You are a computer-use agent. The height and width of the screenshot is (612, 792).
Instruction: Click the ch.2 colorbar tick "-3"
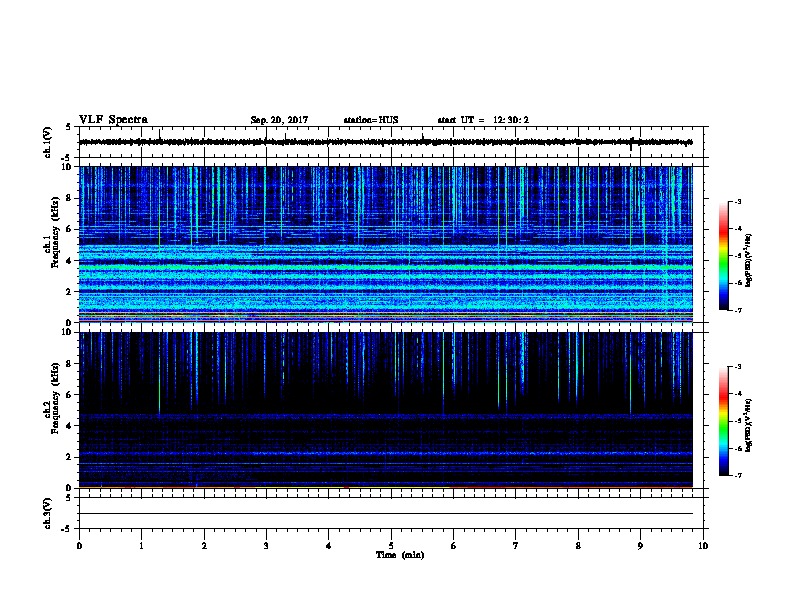click(738, 367)
